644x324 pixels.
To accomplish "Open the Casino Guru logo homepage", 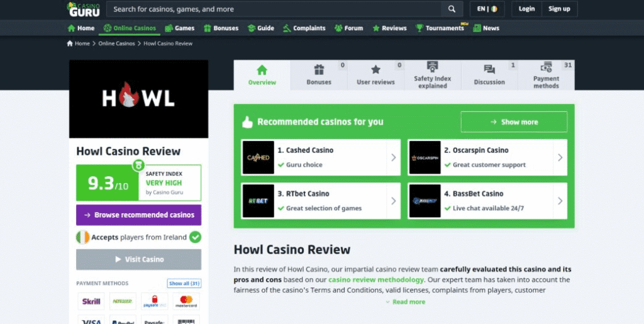I will tap(84, 9).
